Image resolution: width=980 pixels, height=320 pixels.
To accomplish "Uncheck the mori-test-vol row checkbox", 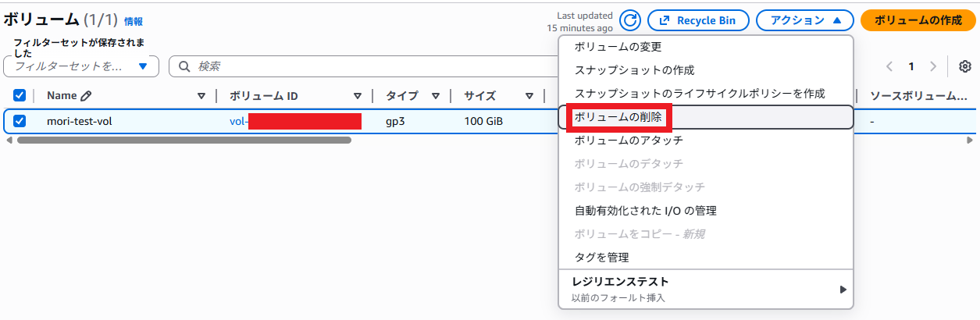I will (20, 121).
